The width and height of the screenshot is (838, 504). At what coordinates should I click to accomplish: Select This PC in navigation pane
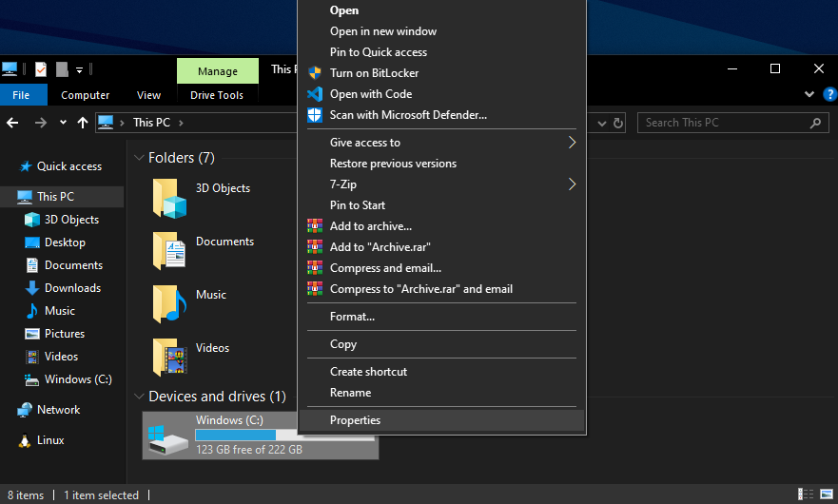click(x=62, y=197)
